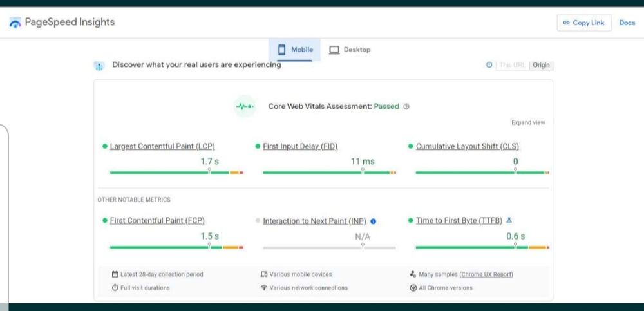The height and width of the screenshot is (311, 644).
Task: Click the 1.7 s LCP value
Action: [209, 162]
